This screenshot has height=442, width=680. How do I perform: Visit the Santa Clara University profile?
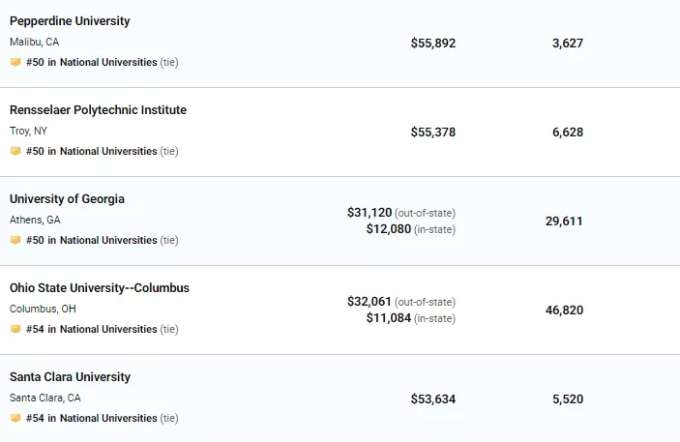tap(70, 377)
